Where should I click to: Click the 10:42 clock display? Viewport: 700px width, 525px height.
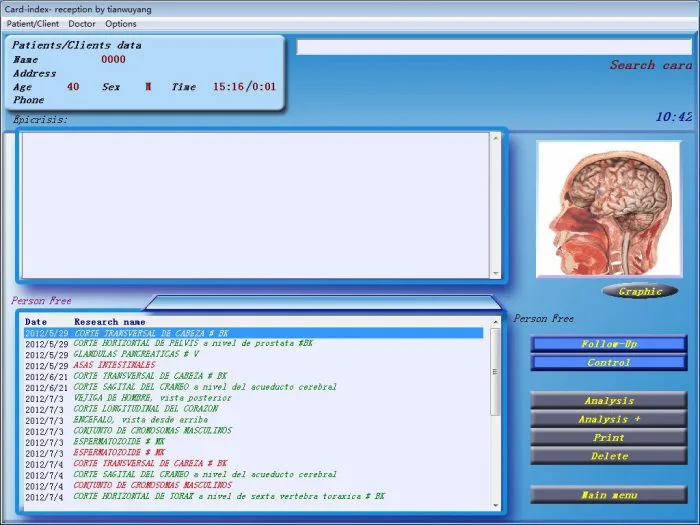[x=674, y=117]
